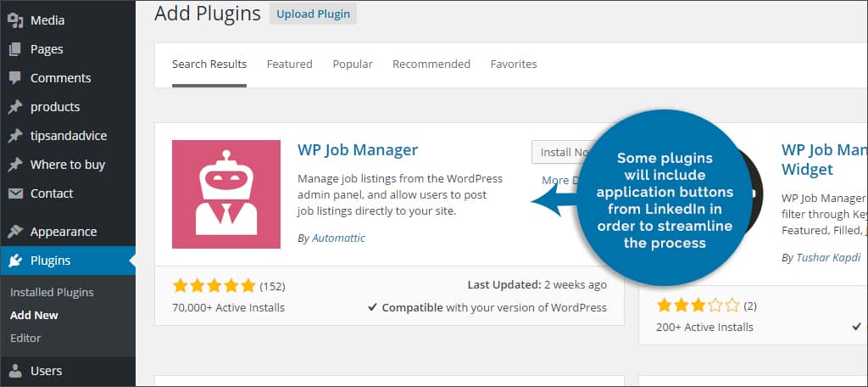This screenshot has height=387, width=868.
Task: Click the Users person icon
Action: click(x=15, y=370)
